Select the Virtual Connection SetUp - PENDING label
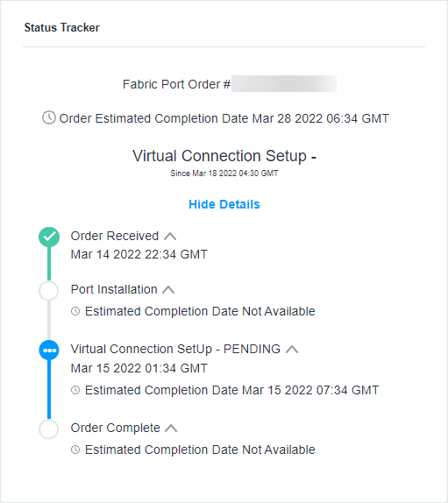The image size is (448, 503). (175, 349)
